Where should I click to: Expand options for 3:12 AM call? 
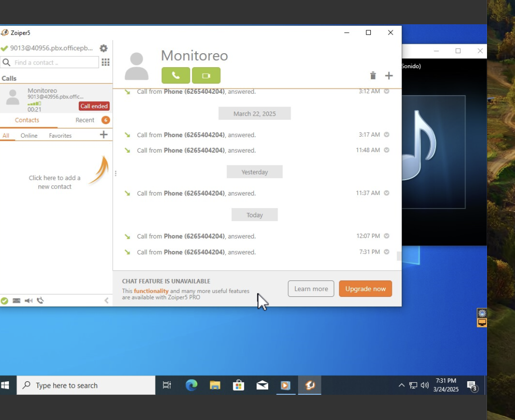(x=387, y=91)
